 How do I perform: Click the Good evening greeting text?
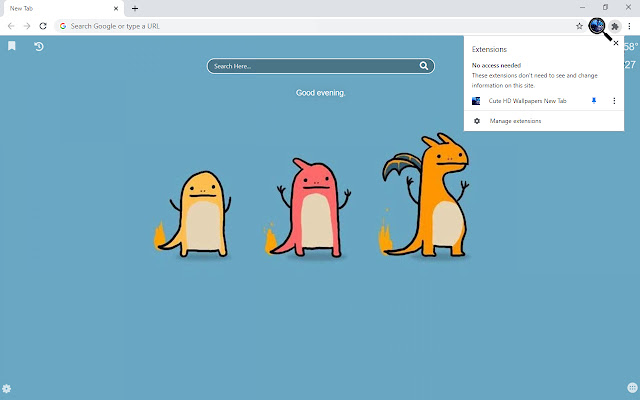(320, 93)
